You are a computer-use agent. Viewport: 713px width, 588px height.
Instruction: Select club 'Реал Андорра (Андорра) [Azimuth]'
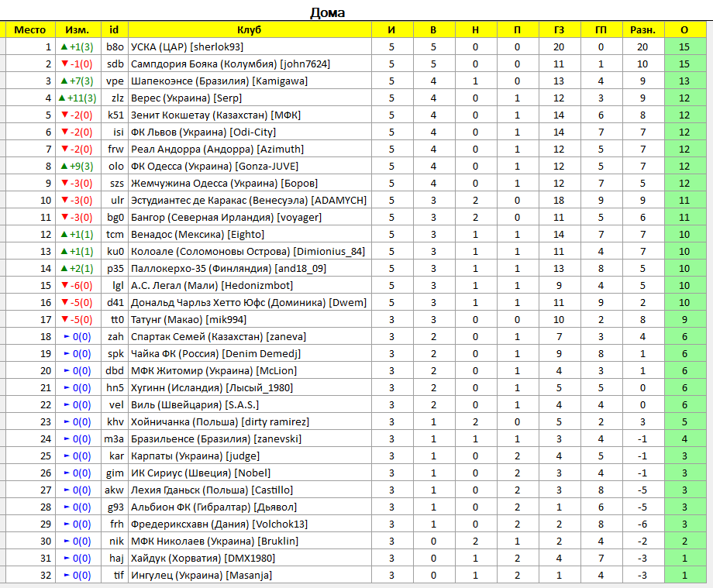217,149
